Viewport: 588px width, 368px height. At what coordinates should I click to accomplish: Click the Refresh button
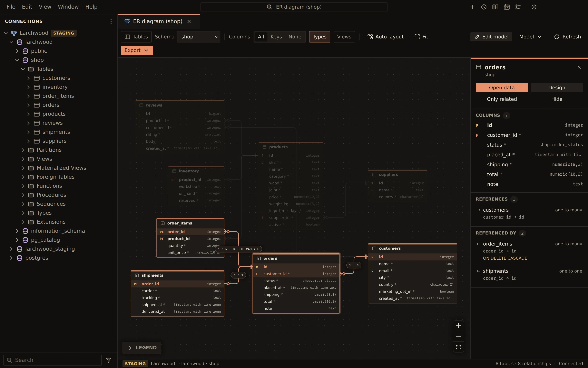(x=567, y=37)
